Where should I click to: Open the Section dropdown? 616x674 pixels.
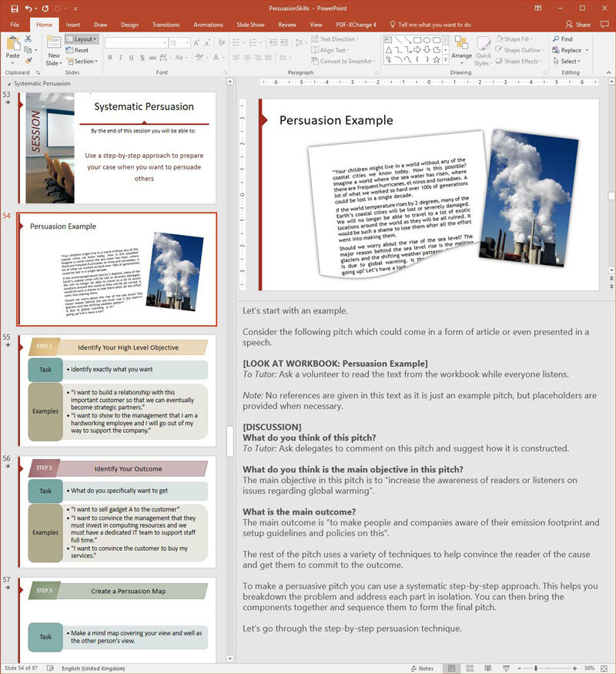tap(82, 61)
